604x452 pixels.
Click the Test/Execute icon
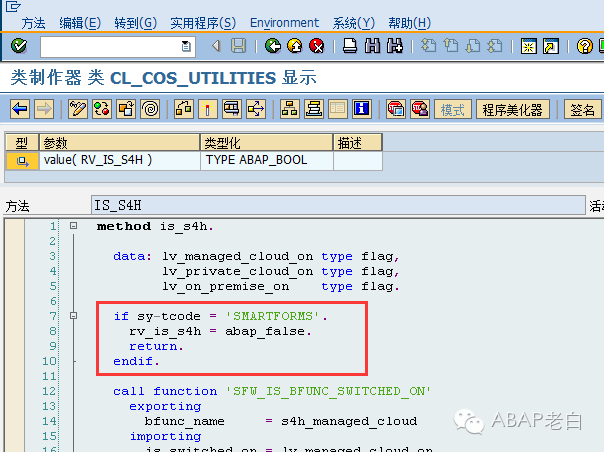click(184, 109)
